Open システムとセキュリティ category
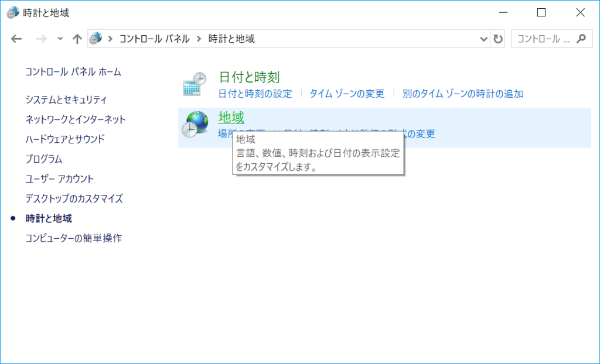Image resolution: width=600 pixels, height=364 pixels. (66, 100)
